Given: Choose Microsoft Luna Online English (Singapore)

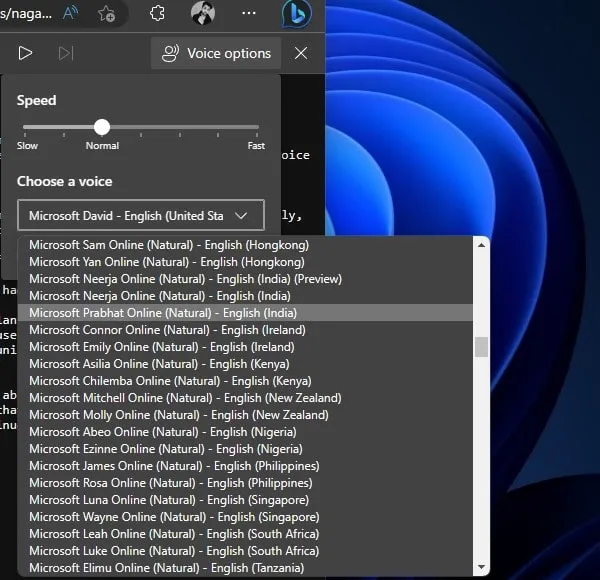Looking at the screenshot, I should click(x=245, y=500).
